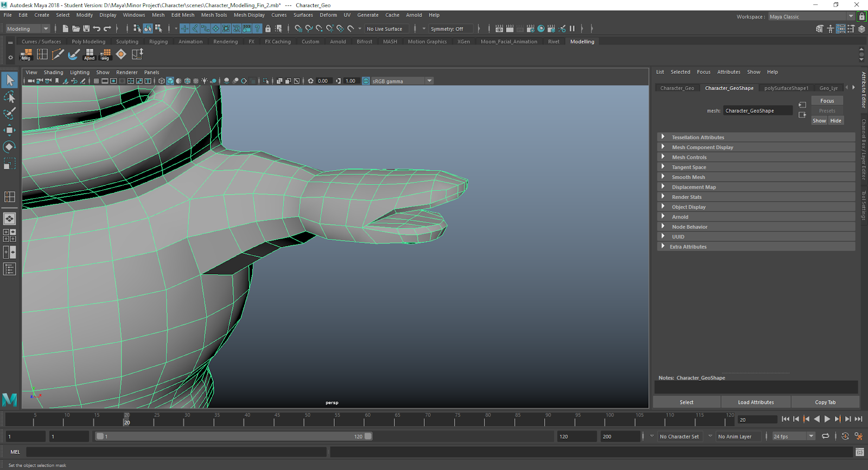The width and height of the screenshot is (868, 470).
Task: Toggle smooth shade all in viewport
Action: [x=170, y=81]
